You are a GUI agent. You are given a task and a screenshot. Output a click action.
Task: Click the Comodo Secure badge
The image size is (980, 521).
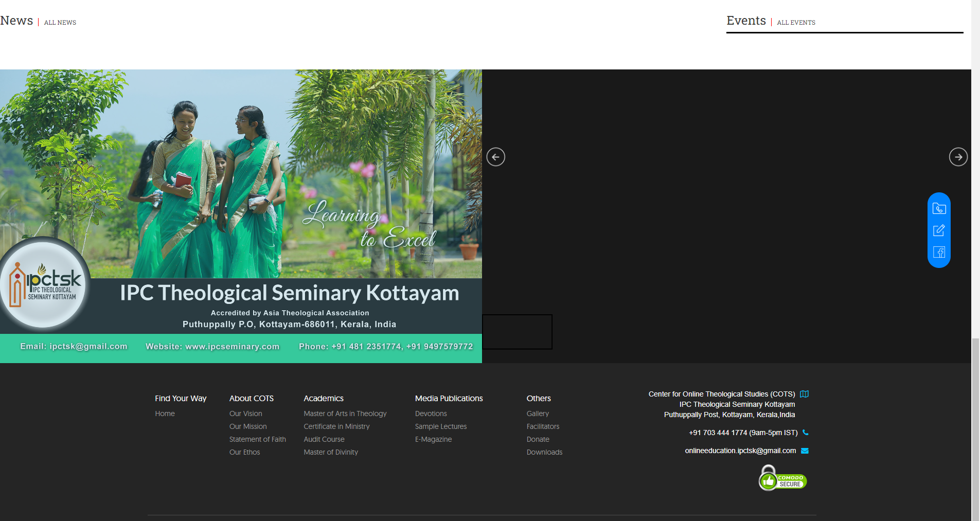coord(782,478)
